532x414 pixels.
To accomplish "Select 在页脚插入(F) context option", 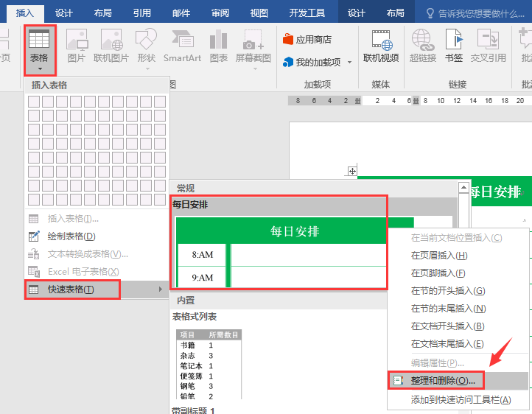I will (x=458, y=273).
